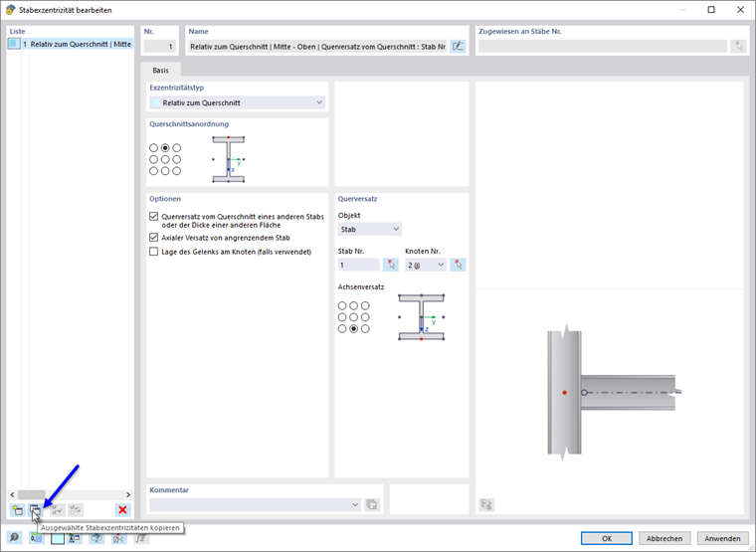Click the cloud download icon in bottom toolbar
The height and width of the screenshot is (552, 756).
(96, 537)
